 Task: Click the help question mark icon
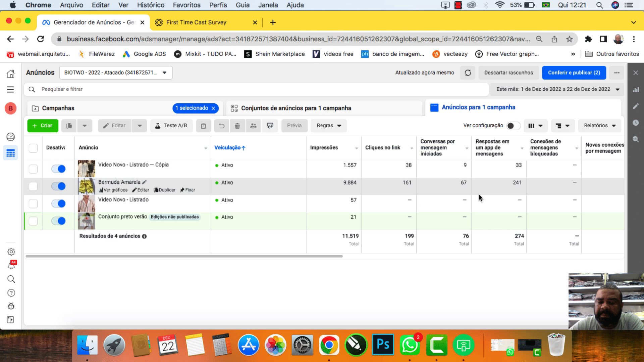(11, 293)
